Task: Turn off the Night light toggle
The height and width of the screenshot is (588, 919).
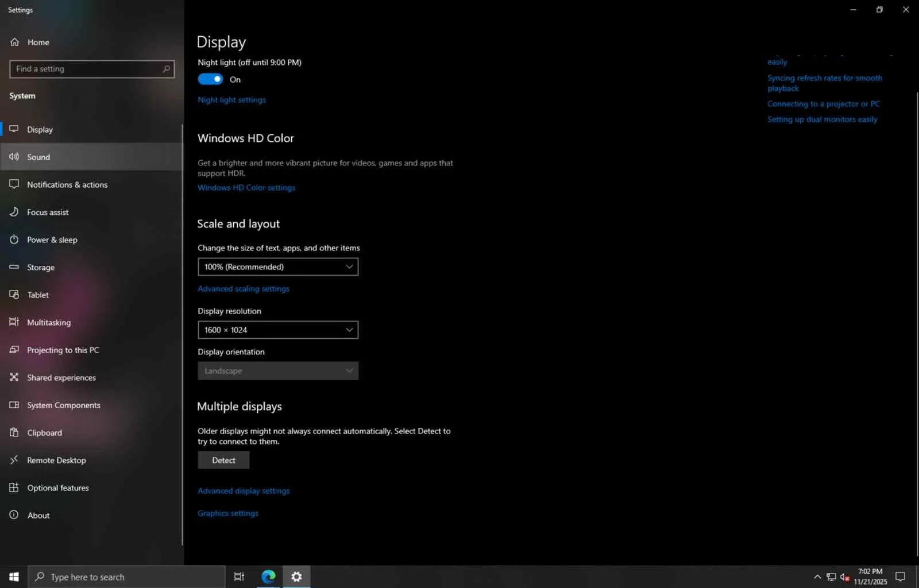Action: click(210, 79)
